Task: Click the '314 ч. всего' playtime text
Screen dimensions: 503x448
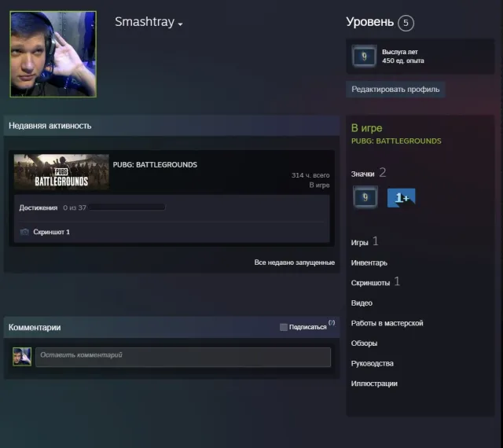Action: pyautogui.click(x=310, y=175)
